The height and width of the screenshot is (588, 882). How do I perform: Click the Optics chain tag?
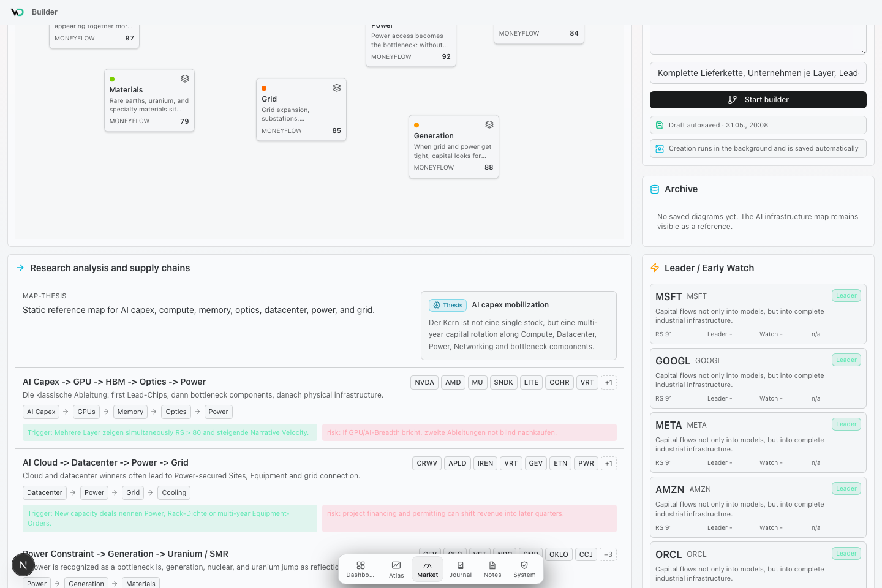pos(176,412)
